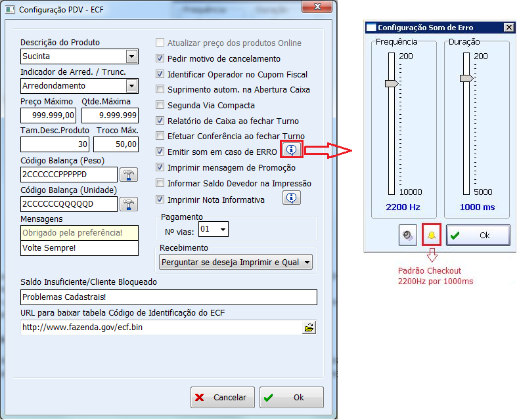Click the hammer icon beside Código Balança (Peso)
519x420 pixels.
pos(128,174)
